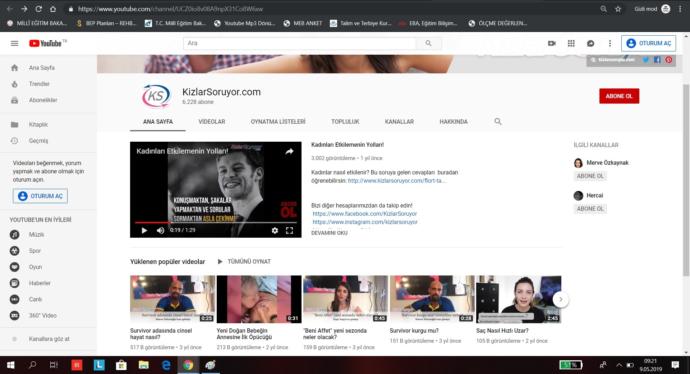Open 'Saç Nasıl Hızlı Uzar?' video thumbnail
The width and height of the screenshot is (690, 374).
518,299
